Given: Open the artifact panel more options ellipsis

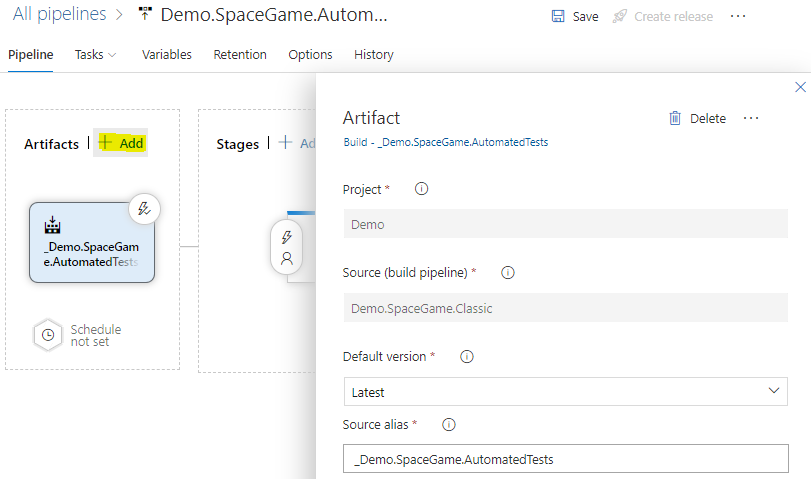Looking at the screenshot, I should click(x=751, y=118).
